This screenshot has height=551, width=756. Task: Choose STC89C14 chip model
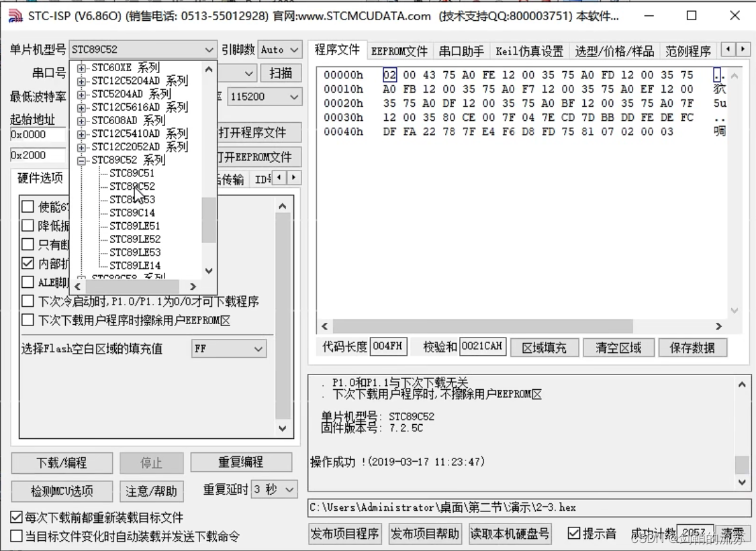coord(132,213)
